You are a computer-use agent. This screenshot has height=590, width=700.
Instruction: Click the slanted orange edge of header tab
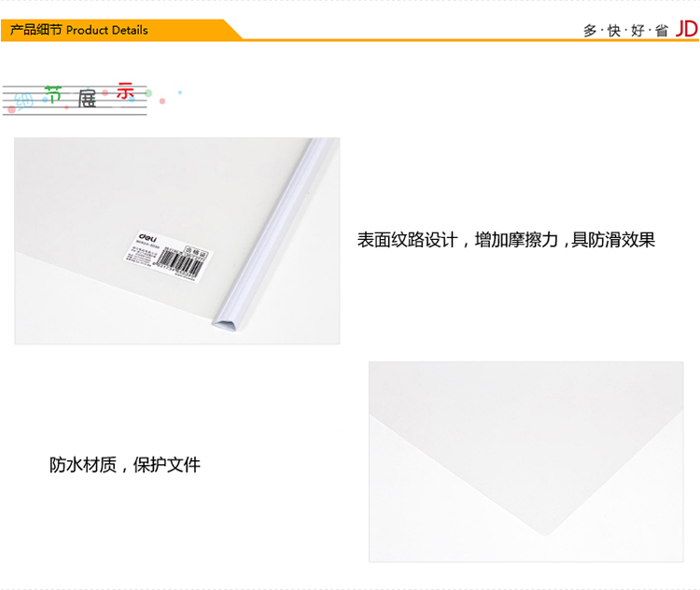(x=232, y=30)
